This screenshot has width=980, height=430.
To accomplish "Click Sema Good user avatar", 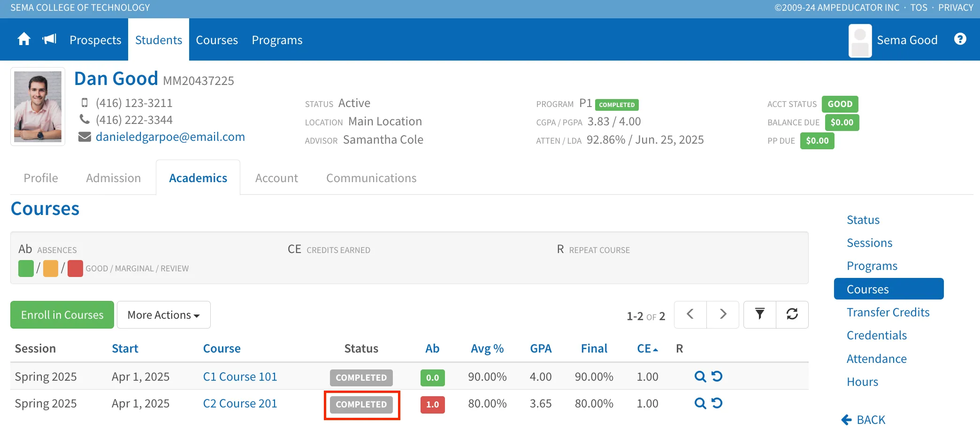I will coord(860,41).
